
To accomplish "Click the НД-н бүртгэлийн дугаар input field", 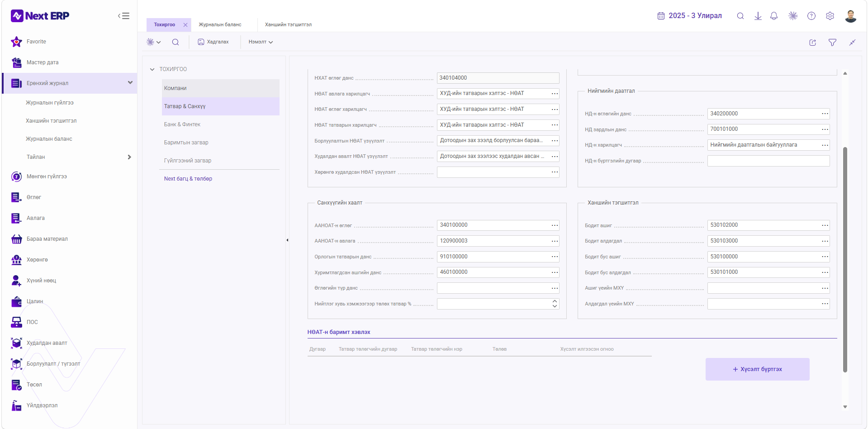I will point(768,161).
